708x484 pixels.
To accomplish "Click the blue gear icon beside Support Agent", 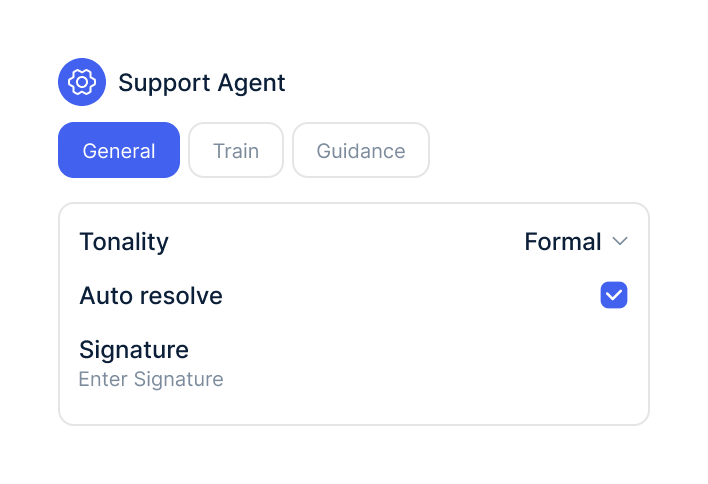I will 82,82.
